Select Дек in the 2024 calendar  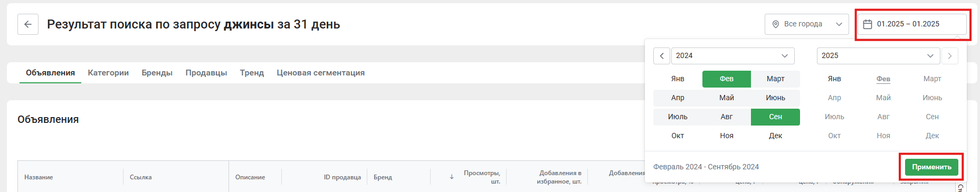(775, 136)
